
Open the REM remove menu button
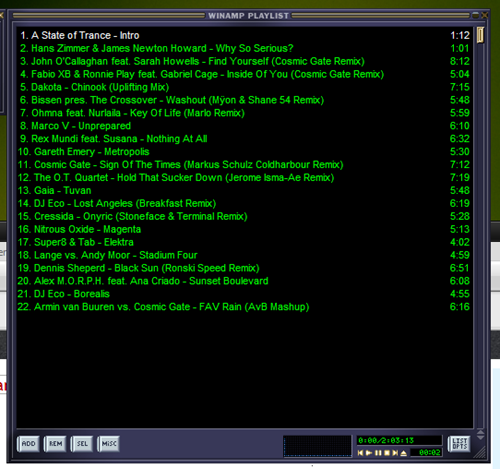point(55,444)
